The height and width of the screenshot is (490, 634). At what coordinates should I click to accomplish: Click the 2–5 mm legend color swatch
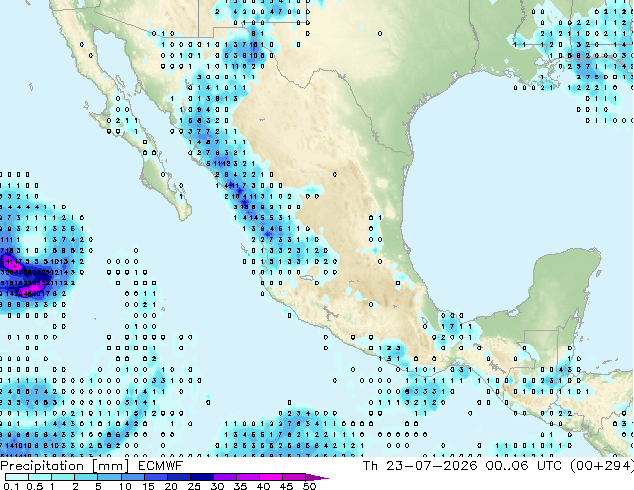(x=86, y=477)
